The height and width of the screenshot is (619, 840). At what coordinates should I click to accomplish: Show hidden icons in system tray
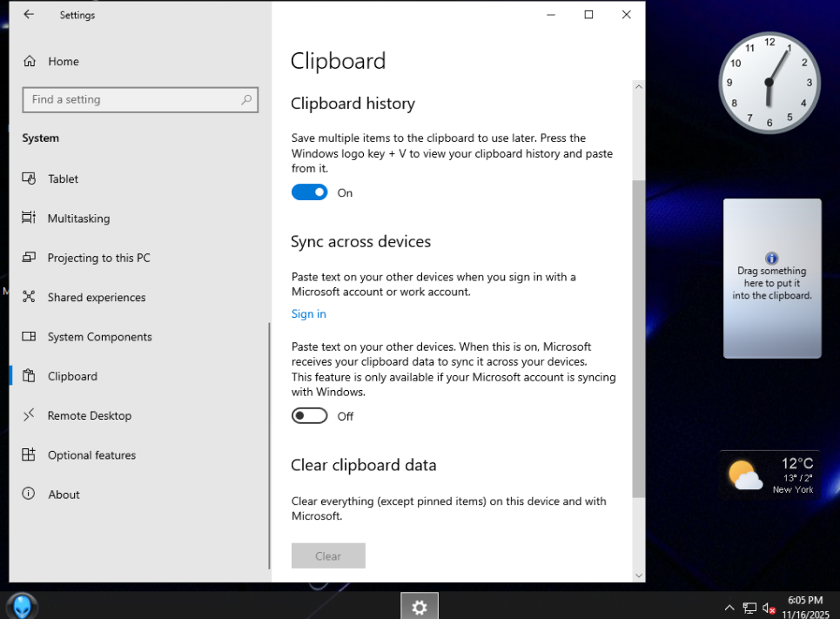coord(729,608)
